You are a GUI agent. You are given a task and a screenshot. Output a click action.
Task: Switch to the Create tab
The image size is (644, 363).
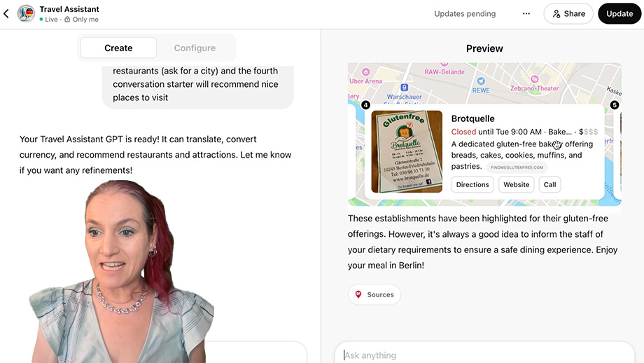(x=118, y=48)
